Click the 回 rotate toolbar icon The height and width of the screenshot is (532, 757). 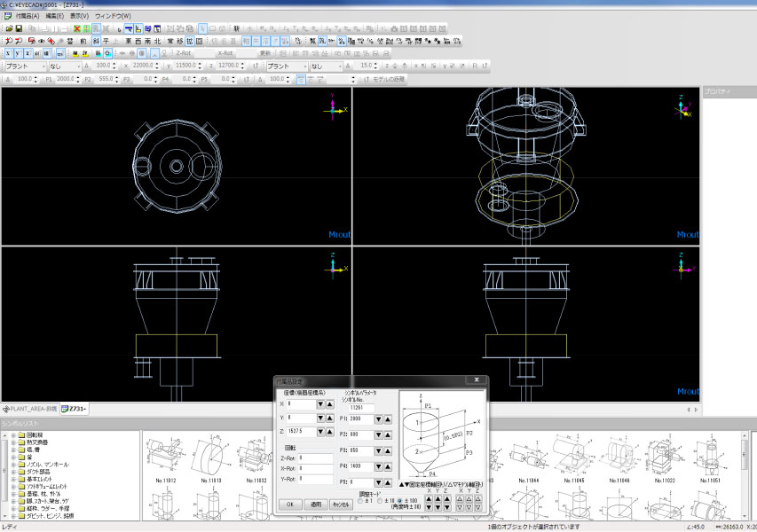click(200, 41)
